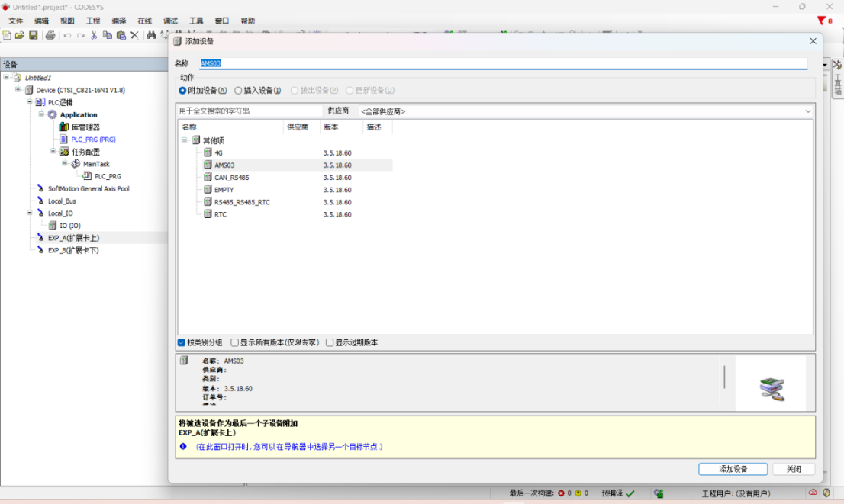Image resolution: width=844 pixels, height=504 pixels.
Task: Click the 名称 text field
Action: (504, 63)
